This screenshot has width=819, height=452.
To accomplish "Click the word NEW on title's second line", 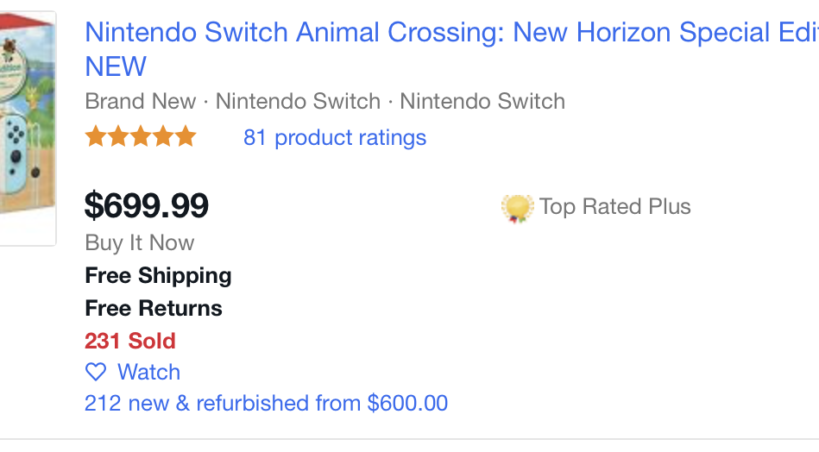I will [x=115, y=67].
